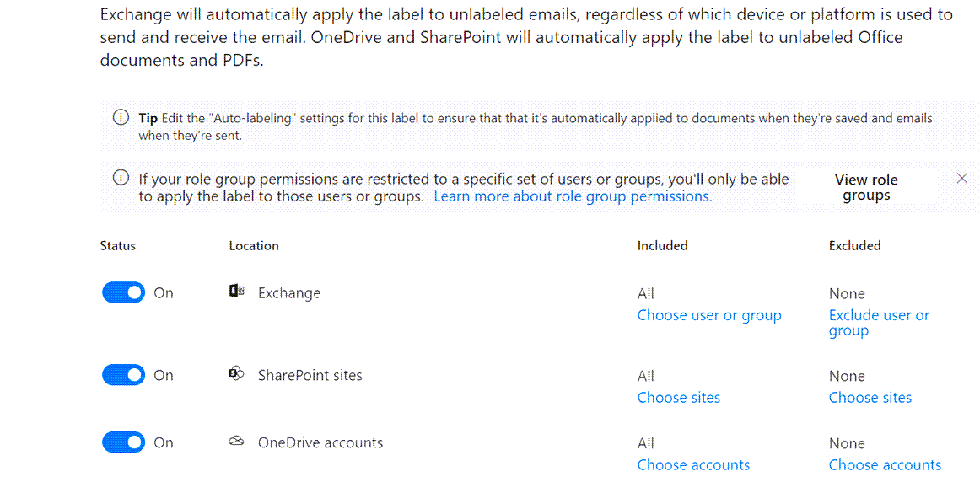Click the Status column header

click(118, 246)
